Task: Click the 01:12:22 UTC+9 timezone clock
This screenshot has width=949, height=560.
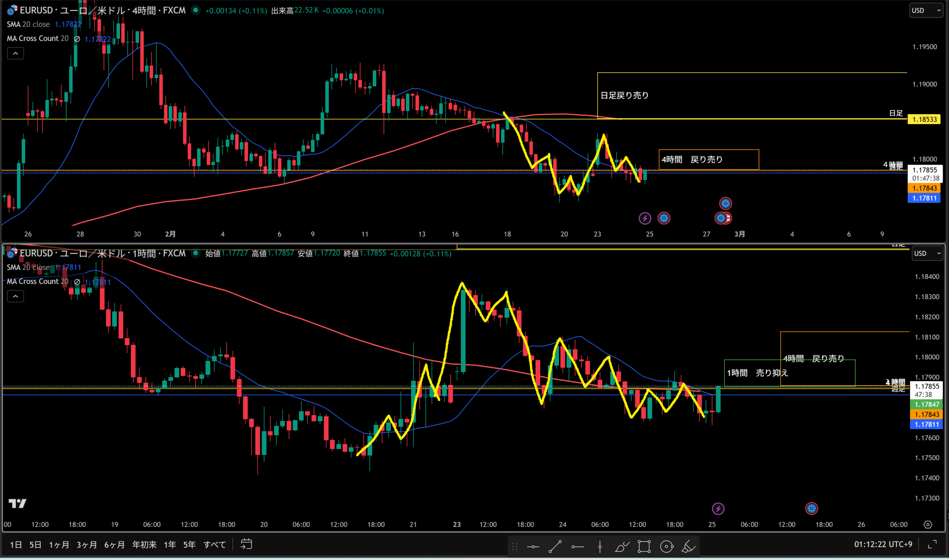Action: (x=883, y=544)
